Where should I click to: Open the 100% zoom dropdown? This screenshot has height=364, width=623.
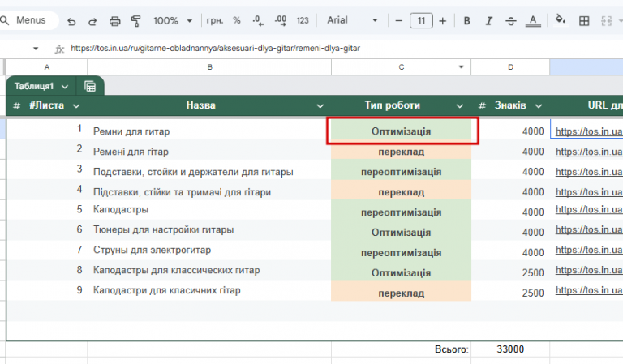tap(172, 21)
